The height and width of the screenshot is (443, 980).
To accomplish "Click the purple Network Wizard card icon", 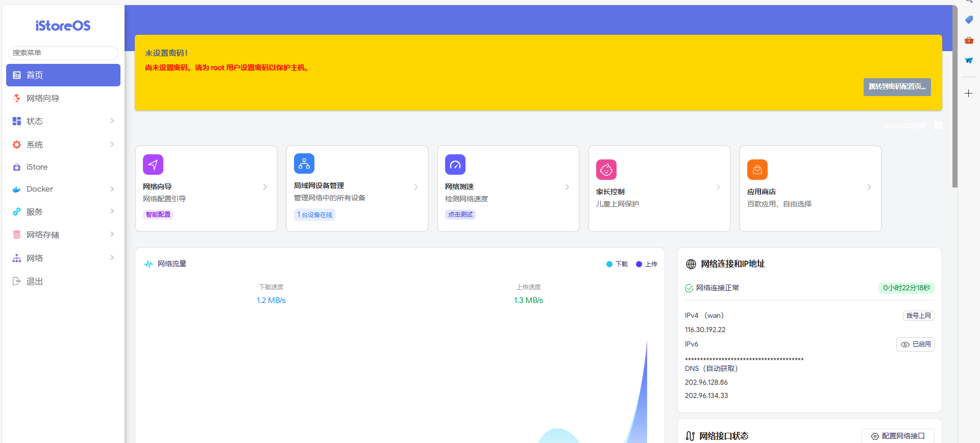I will coord(153,165).
